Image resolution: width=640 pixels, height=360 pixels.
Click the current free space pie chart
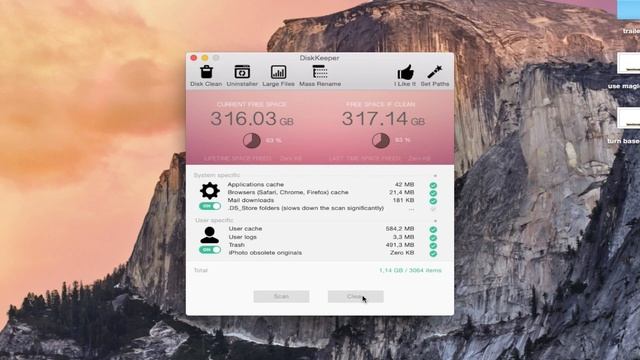[x=252, y=140]
